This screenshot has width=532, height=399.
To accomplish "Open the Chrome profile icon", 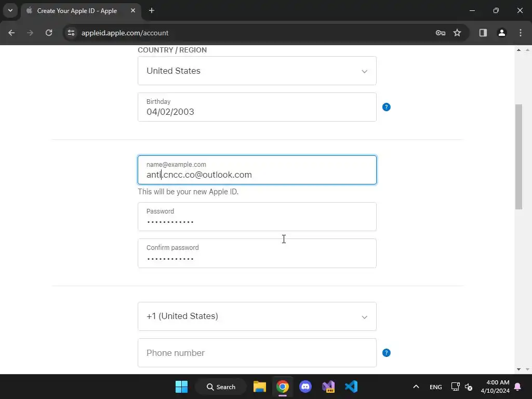I will pos(502,33).
